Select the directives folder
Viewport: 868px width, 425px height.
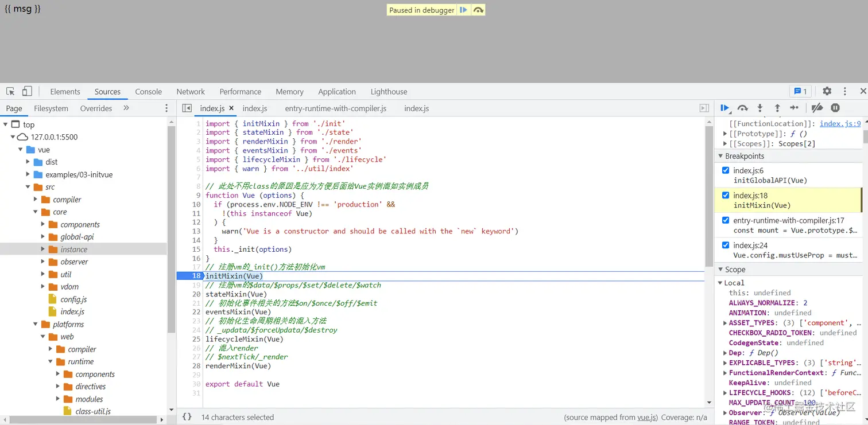point(91,387)
